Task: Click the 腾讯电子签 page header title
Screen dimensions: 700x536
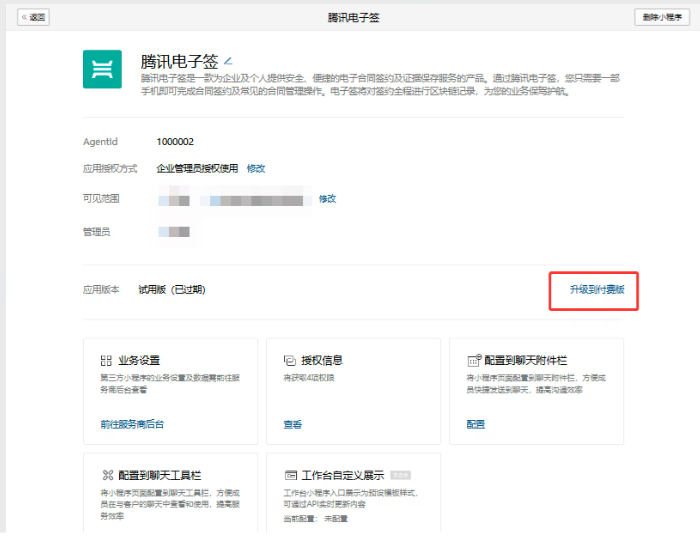Action: pyautogui.click(x=354, y=18)
